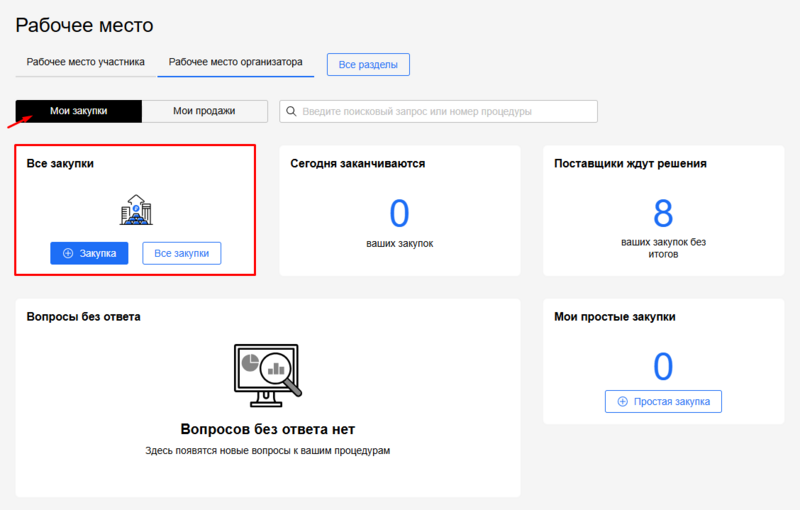Click the Мои простые закупки heading
Image resolution: width=800 pixels, height=510 pixels.
615,317
